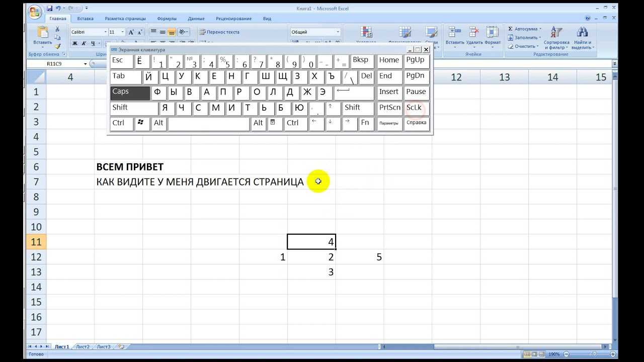The image size is (644, 362).
Task: Open the Общий number format dropdown
Action: [x=338, y=32]
